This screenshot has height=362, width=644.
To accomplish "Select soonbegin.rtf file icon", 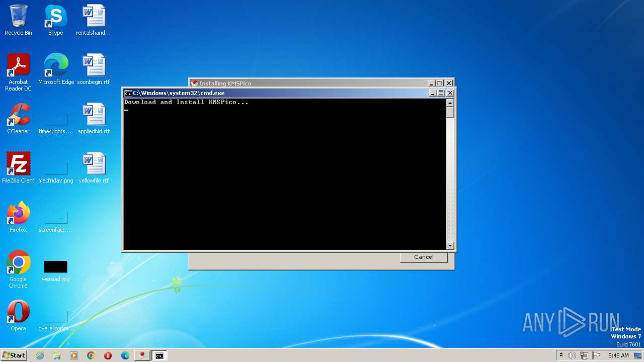I will pos(94,69).
